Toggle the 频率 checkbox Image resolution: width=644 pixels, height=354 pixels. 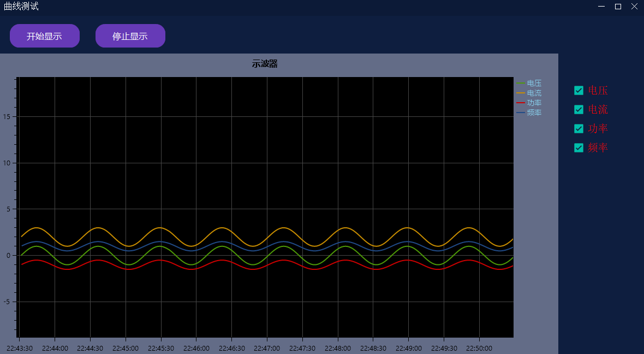click(x=579, y=147)
